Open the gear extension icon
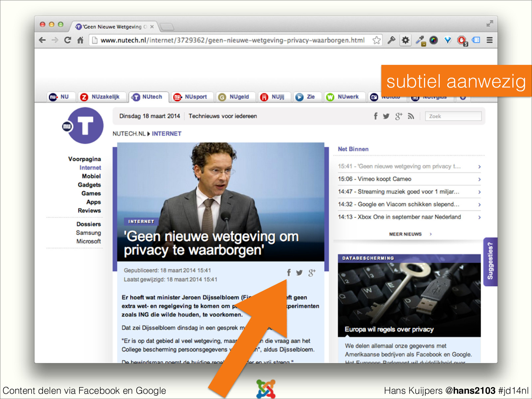Screen dimensions: 532x399 [x=405, y=40]
